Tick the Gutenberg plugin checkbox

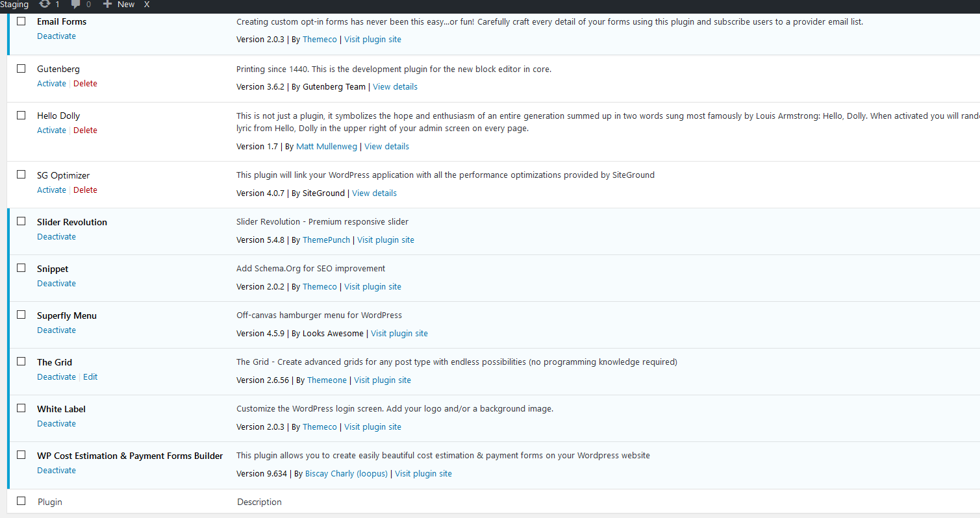[21, 68]
